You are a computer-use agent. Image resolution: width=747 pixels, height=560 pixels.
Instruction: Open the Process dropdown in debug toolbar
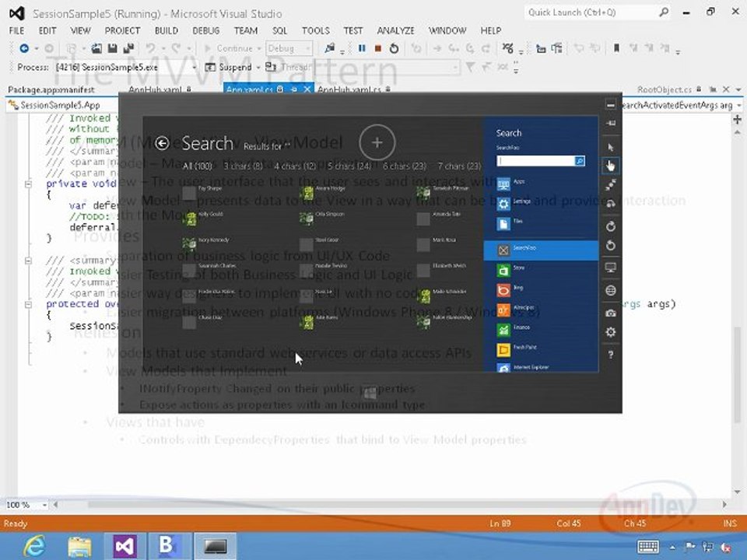195,68
